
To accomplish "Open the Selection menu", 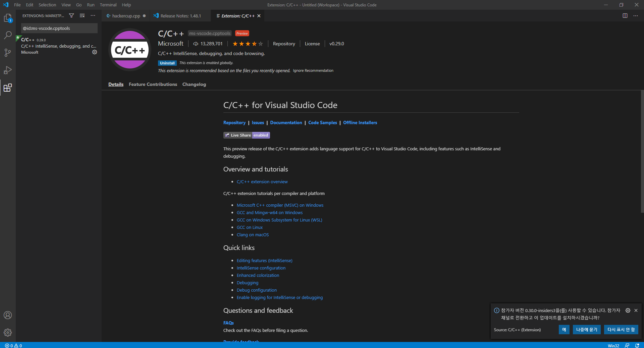I will pyautogui.click(x=47, y=5).
